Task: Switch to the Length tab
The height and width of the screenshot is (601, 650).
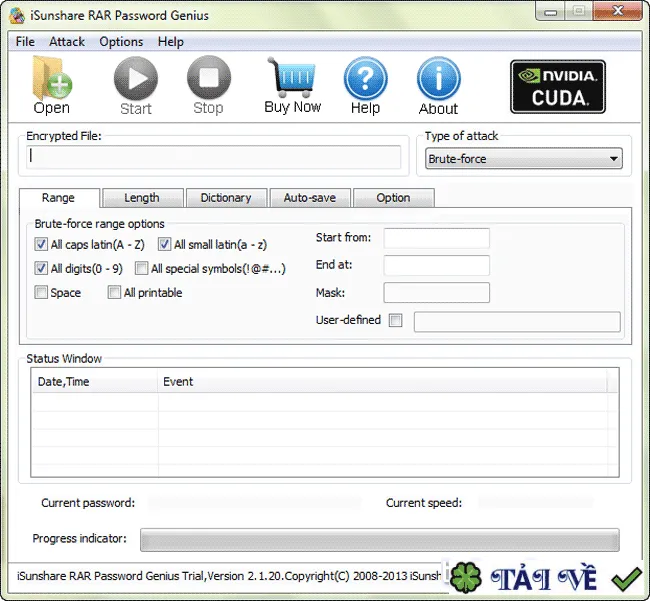Action: (142, 198)
